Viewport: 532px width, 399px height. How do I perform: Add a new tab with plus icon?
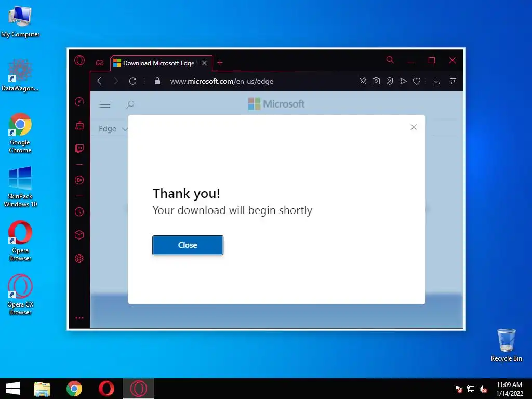coord(220,63)
